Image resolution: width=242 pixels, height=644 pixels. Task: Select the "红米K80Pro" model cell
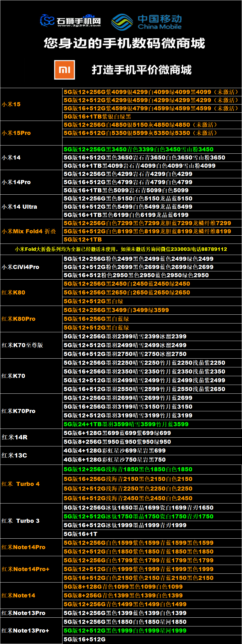point(31,319)
